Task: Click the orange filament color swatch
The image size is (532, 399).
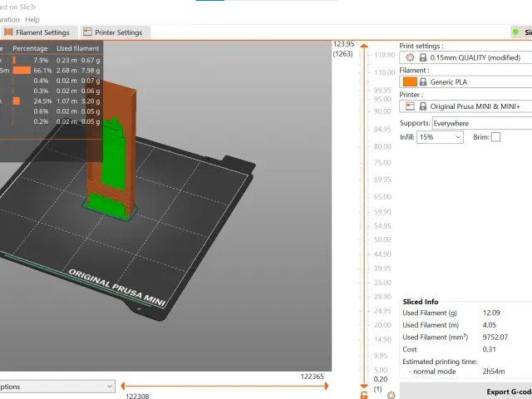Action: (x=410, y=82)
